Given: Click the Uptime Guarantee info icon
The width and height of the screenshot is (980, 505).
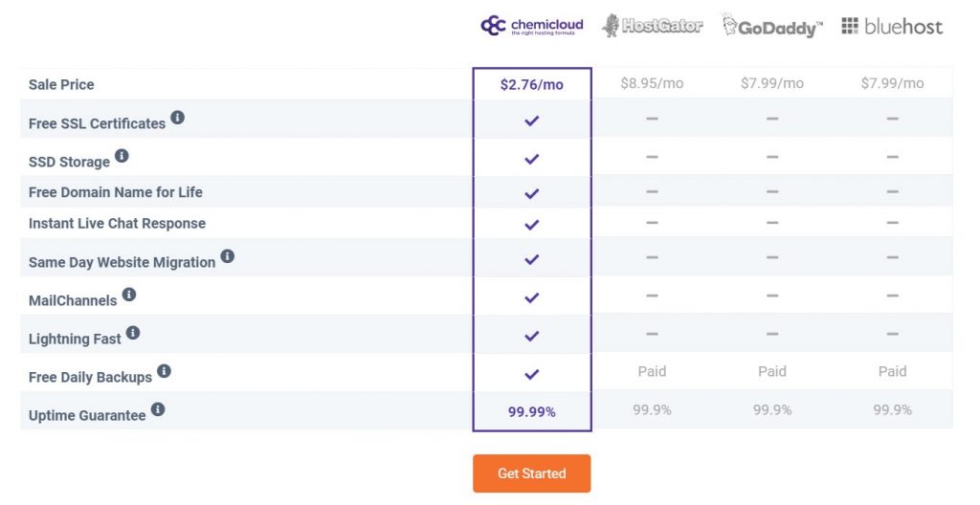Looking at the screenshot, I should click(158, 409).
